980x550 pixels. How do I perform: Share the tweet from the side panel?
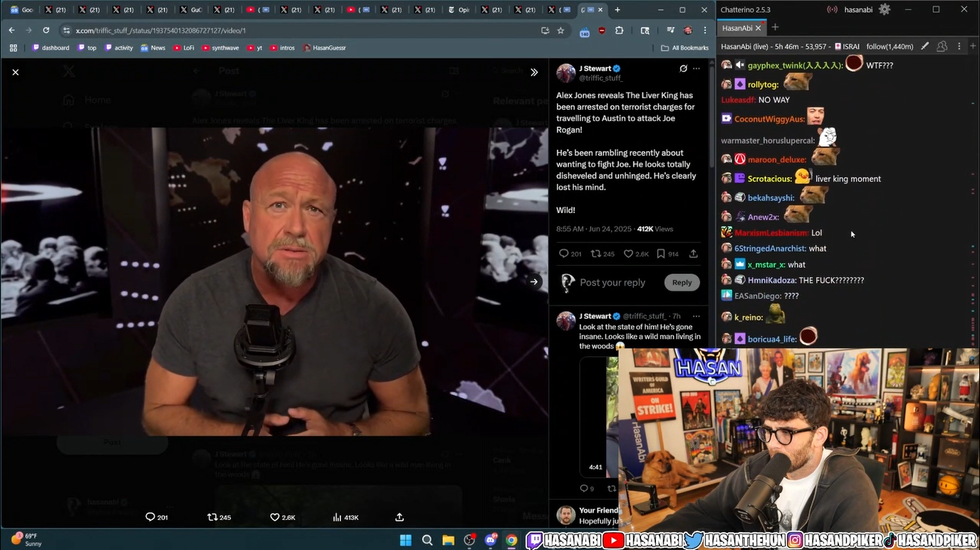693,254
